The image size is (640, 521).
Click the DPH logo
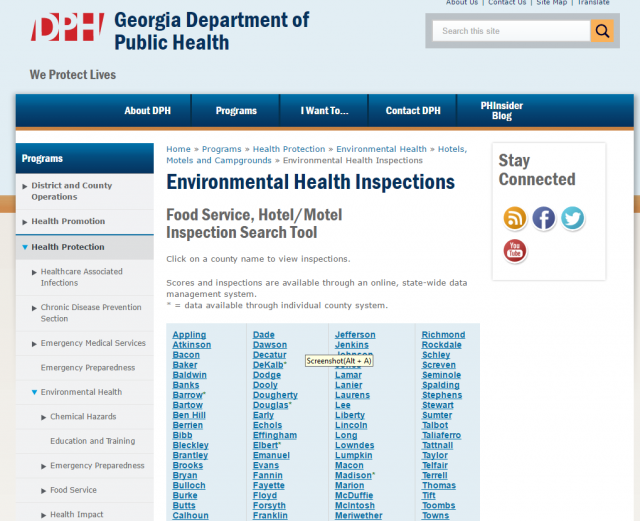[67, 27]
